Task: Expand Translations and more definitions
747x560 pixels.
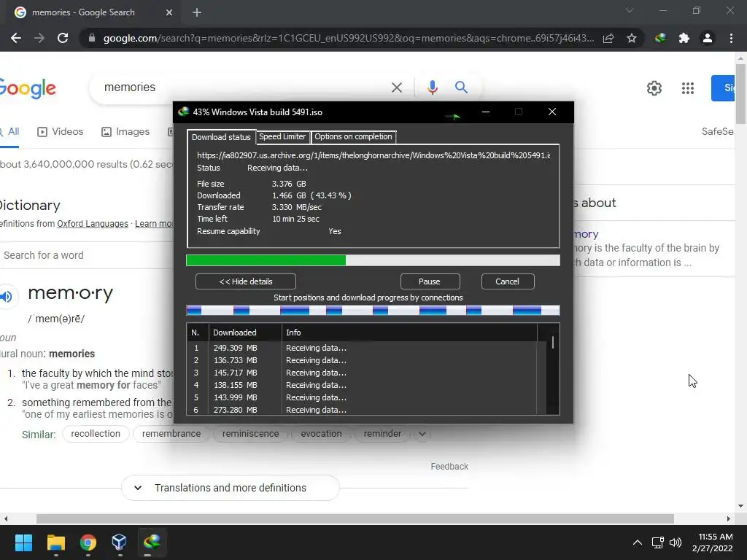Action: (231, 488)
